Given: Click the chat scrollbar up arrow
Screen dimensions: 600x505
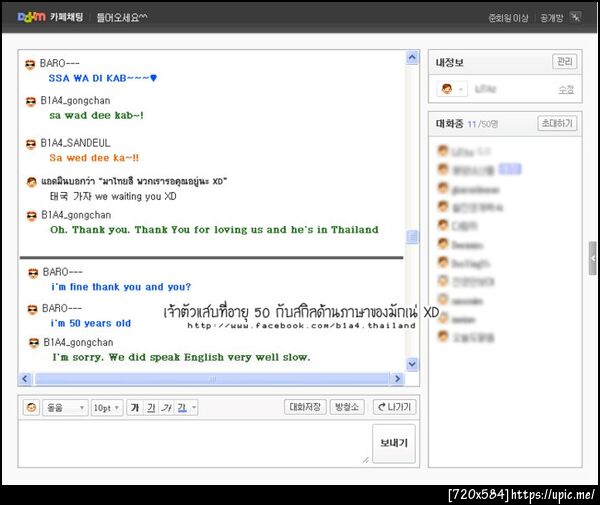Looking at the screenshot, I should (x=412, y=58).
